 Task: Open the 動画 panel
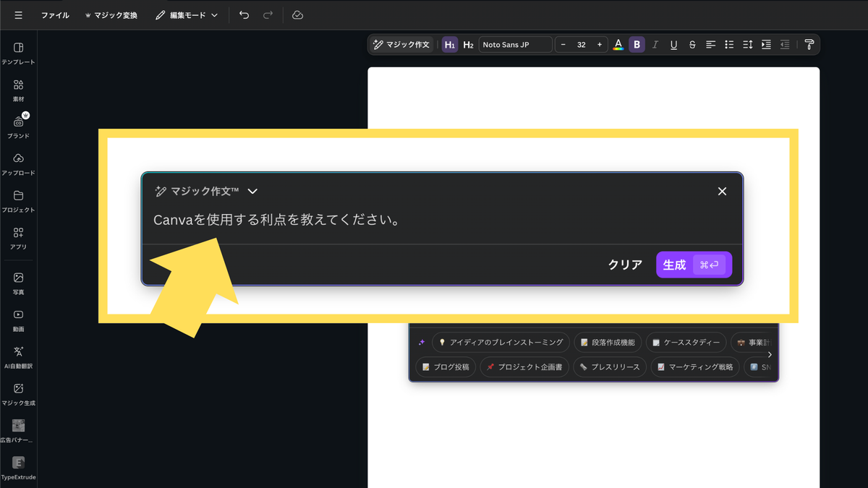(18, 320)
